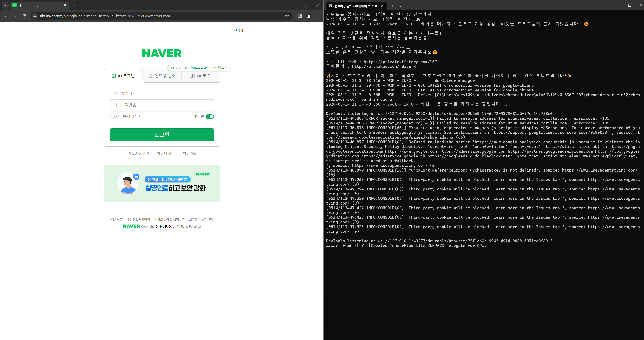Open a new terminal tab with plus icon
Viewport: 644px width, 340px height.
[x=392, y=6]
